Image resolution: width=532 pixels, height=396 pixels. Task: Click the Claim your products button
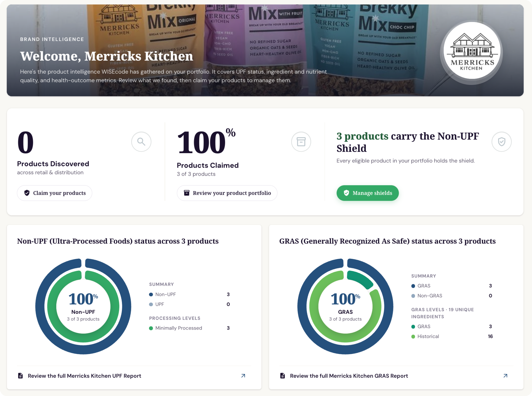(55, 193)
